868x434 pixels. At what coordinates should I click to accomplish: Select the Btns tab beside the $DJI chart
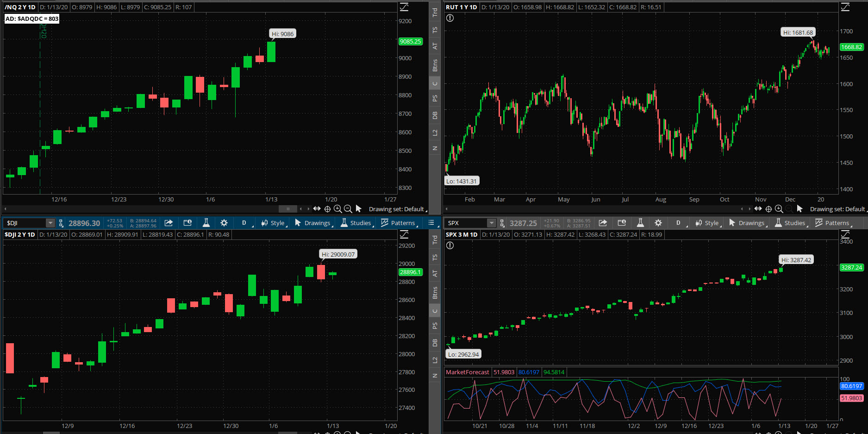pos(435,292)
